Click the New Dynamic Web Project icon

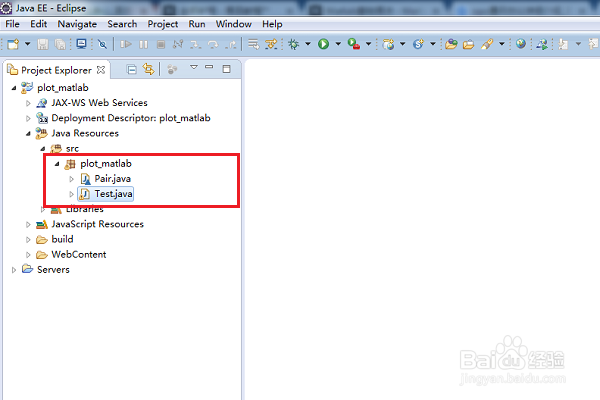pos(388,44)
